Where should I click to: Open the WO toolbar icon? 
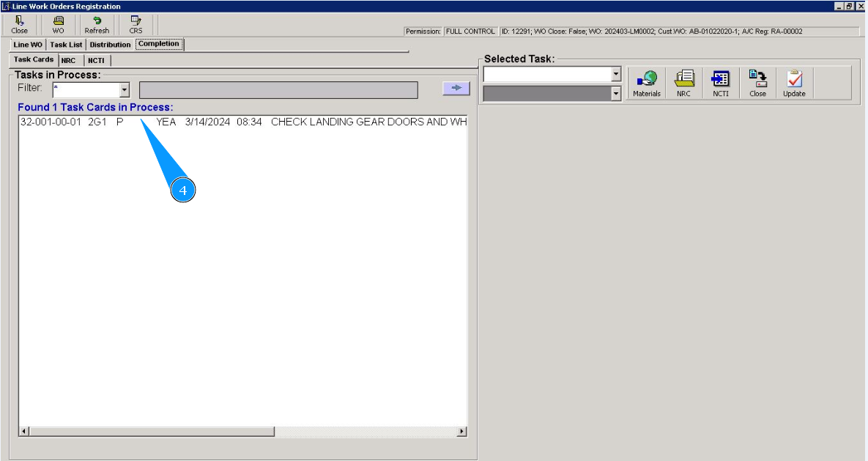pyautogui.click(x=58, y=25)
